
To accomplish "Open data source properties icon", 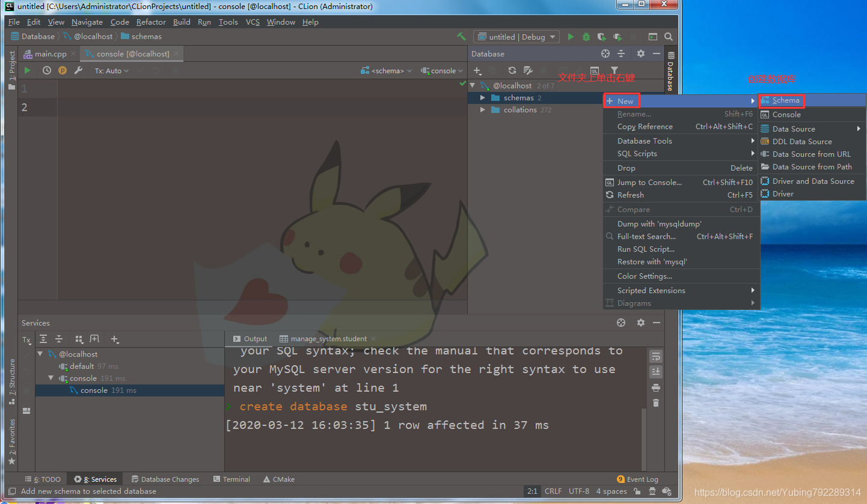I will click(x=528, y=70).
